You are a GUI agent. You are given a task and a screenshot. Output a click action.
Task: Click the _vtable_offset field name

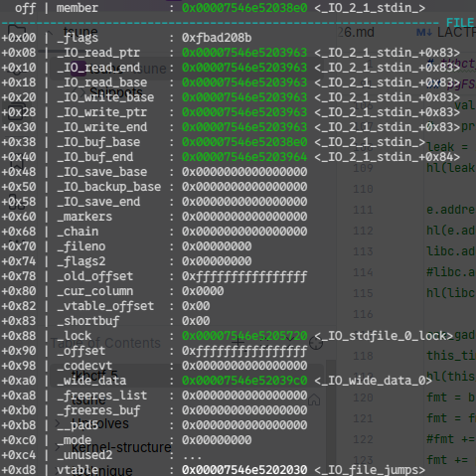(x=105, y=306)
